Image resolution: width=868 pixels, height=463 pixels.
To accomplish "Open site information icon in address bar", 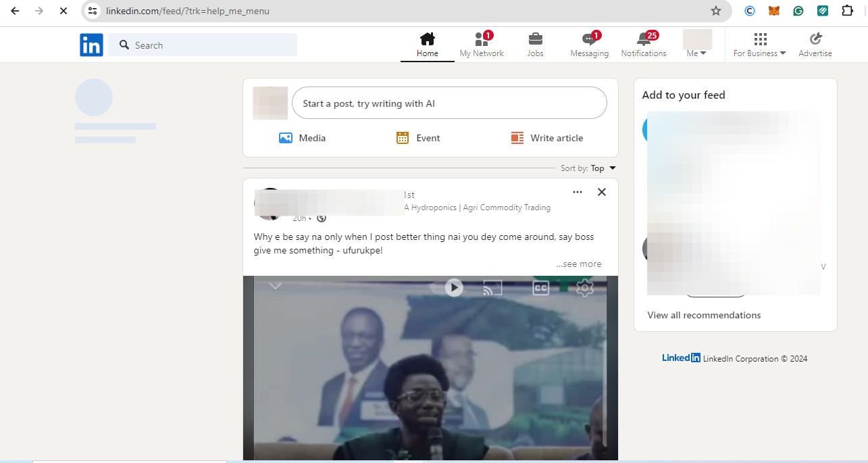I will click(93, 11).
